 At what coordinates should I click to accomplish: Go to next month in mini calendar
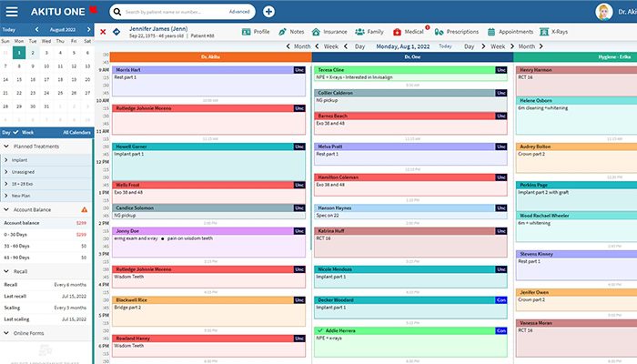pyautogui.click(x=88, y=30)
